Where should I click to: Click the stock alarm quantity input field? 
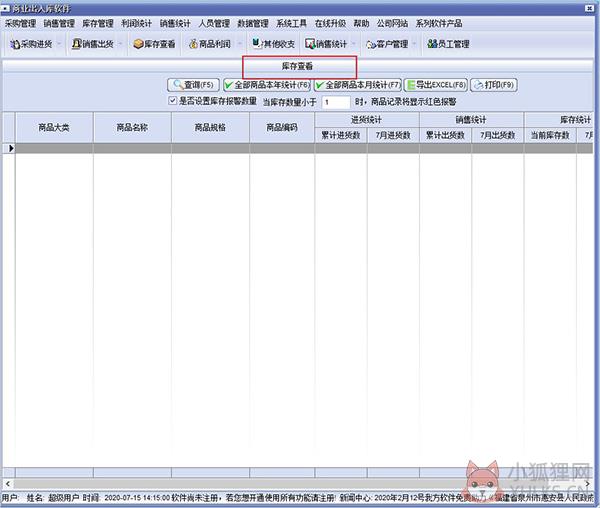(x=336, y=102)
